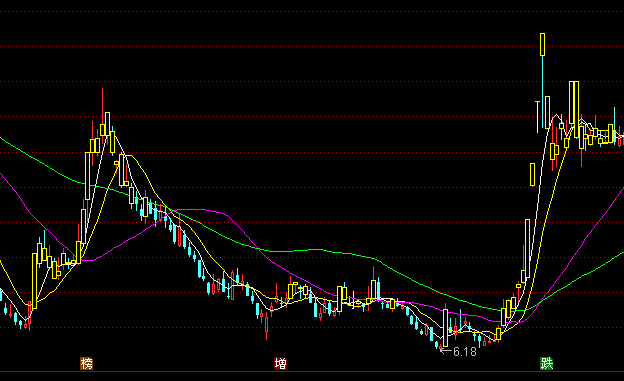Select the tallest yellow candle in the right rally
Image resolution: width=624 pixels, height=381 pixels.
click(527, 248)
